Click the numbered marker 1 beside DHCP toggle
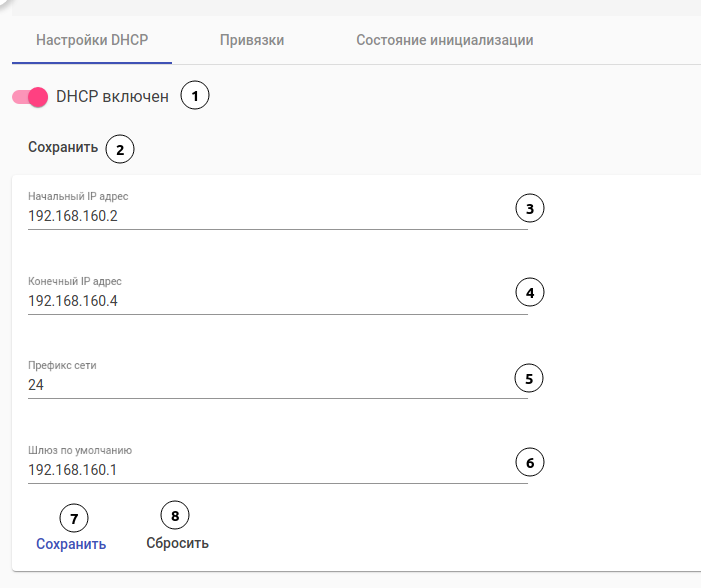The height and width of the screenshot is (588, 701). click(x=195, y=96)
